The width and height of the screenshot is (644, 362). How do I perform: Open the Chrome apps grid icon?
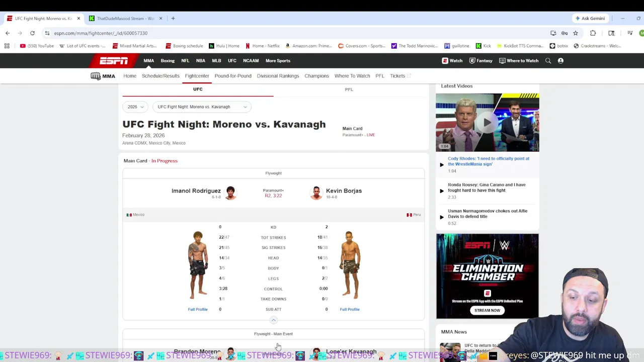click(x=7, y=46)
